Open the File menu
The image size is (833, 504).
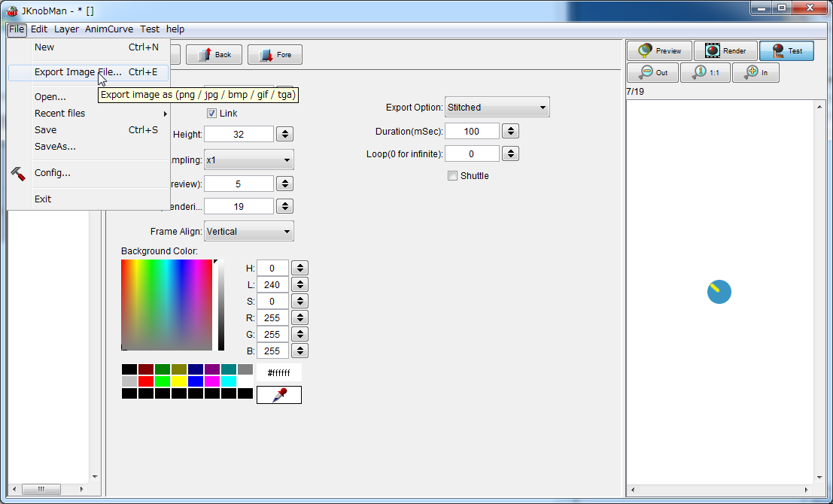coord(17,29)
